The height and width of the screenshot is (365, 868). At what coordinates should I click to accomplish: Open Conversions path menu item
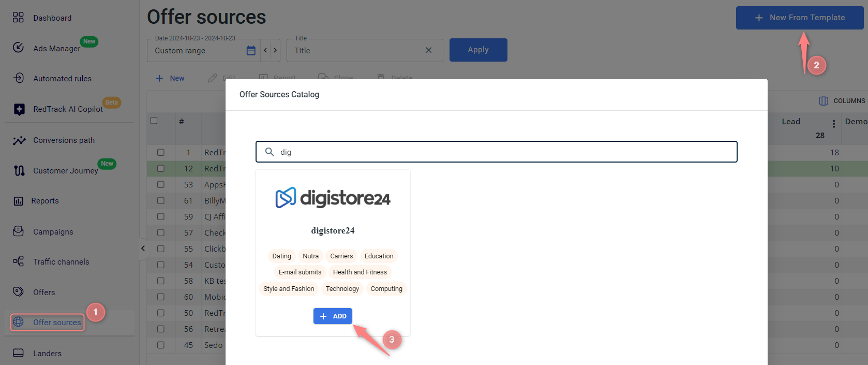pyautogui.click(x=64, y=140)
